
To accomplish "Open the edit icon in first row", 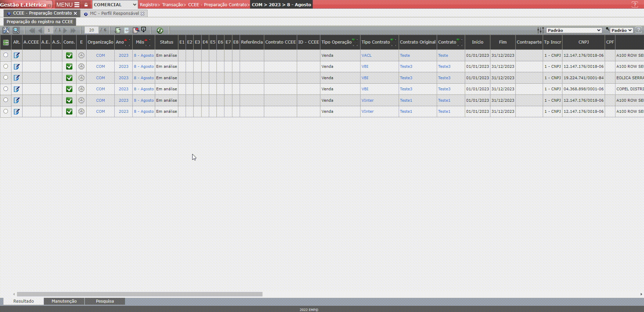I will (17, 55).
